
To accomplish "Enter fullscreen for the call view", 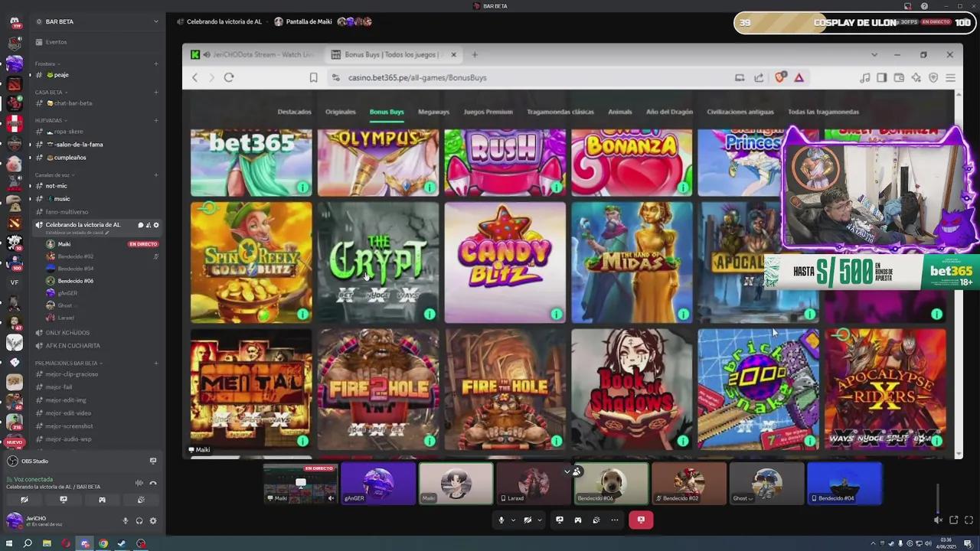I will [x=969, y=520].
